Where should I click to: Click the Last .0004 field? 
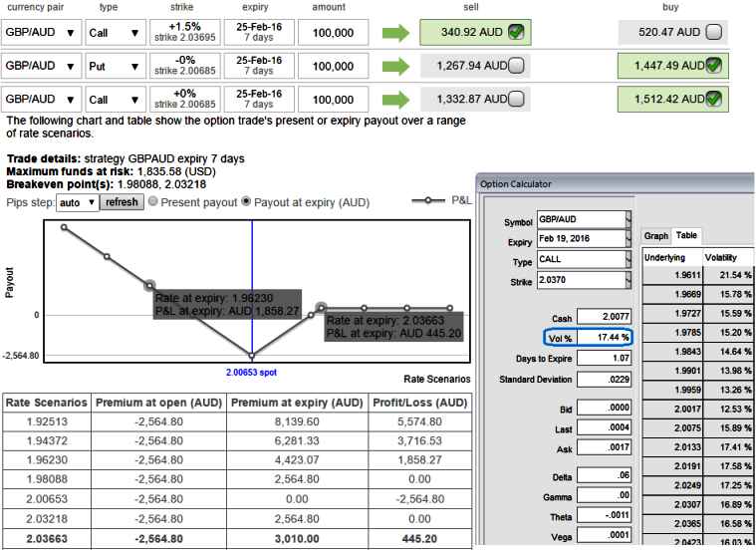click(605, 427)
